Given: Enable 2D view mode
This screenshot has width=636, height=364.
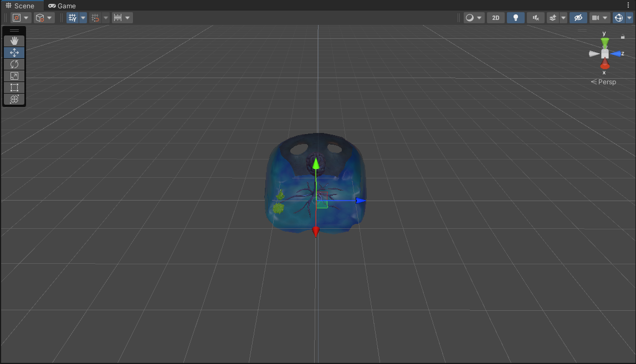Looking at the screenshot, I should (x=496, y=18).
